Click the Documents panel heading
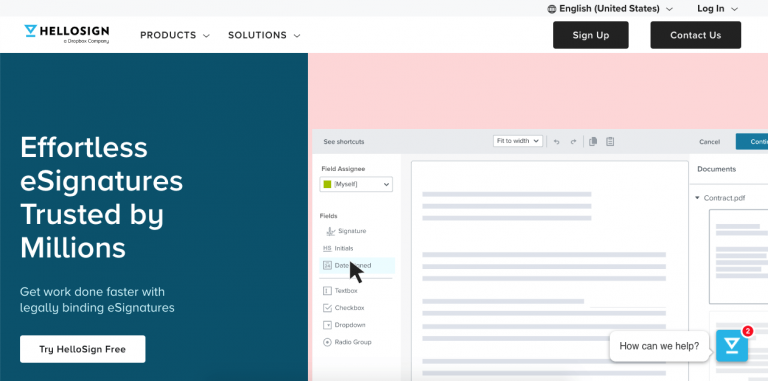 point(717,169)
